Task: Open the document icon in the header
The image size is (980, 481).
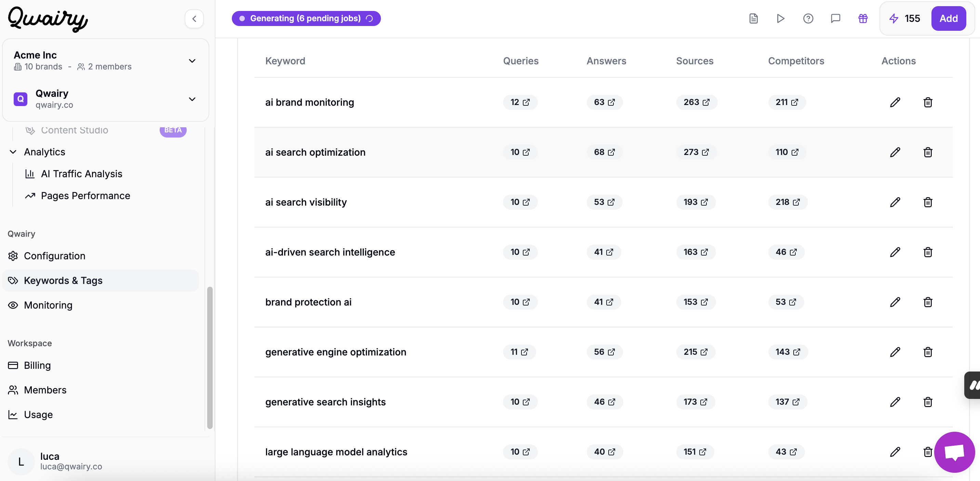Action: tap(753, 18)
